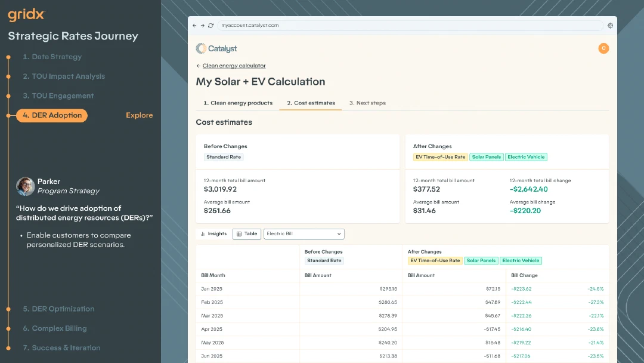Reload the page with the refresh icon
644x363 pixels.
point(210,26)
